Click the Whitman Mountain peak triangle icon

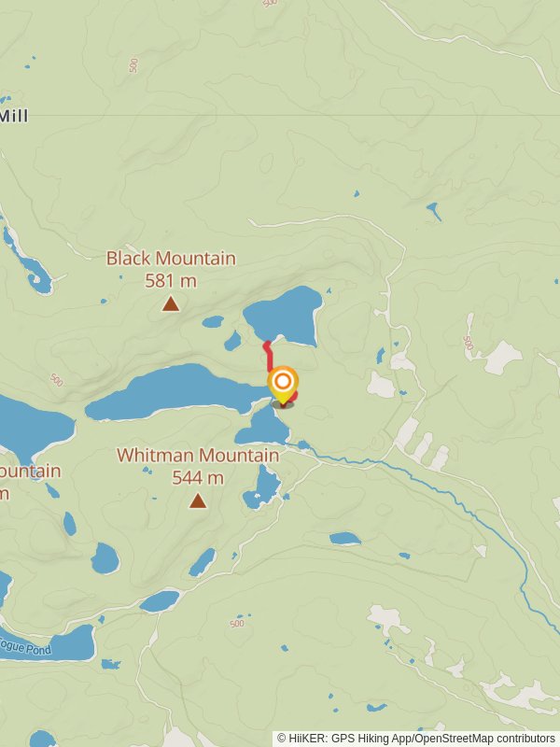[198, 500]
